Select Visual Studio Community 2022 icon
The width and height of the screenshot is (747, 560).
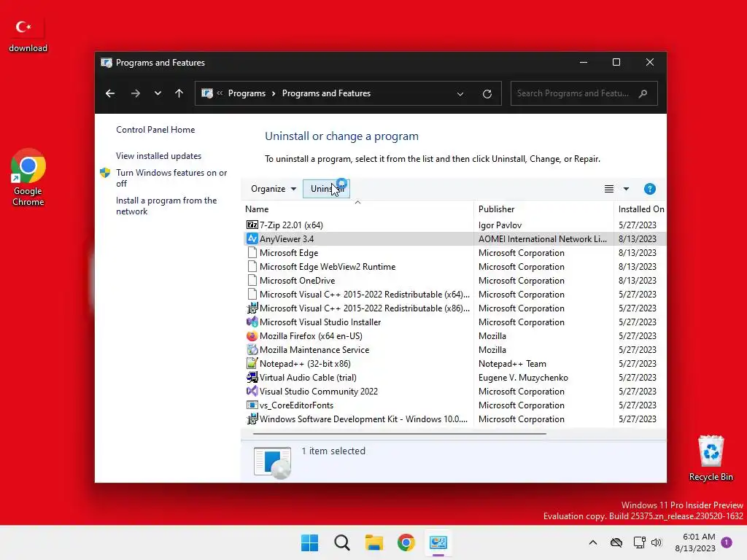(x=252, y=391)
